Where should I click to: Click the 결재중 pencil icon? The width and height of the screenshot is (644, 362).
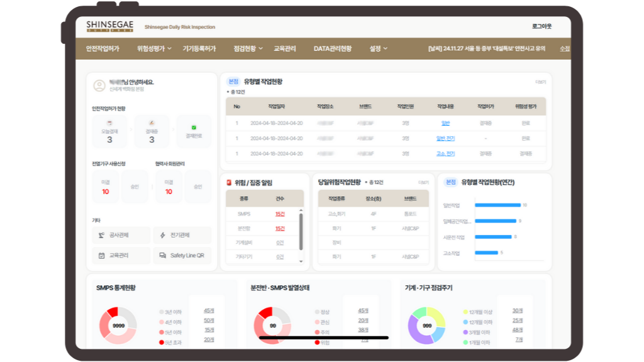[152, 123]
